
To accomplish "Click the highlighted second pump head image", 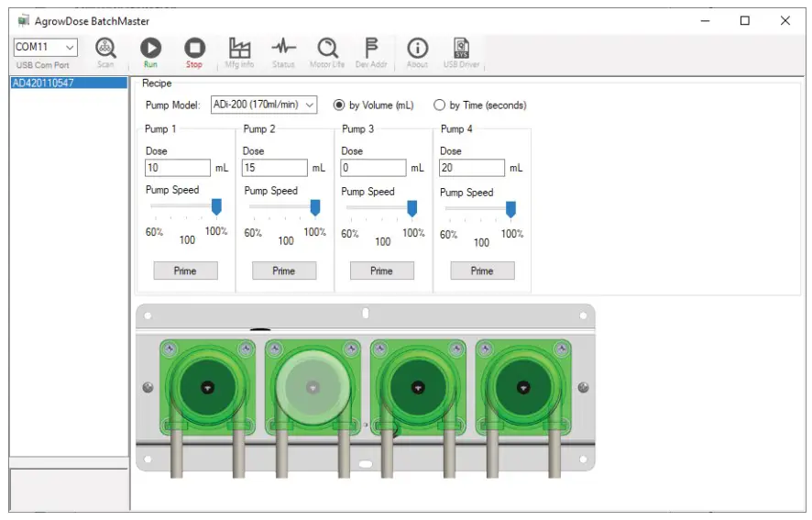I will 313,387.
